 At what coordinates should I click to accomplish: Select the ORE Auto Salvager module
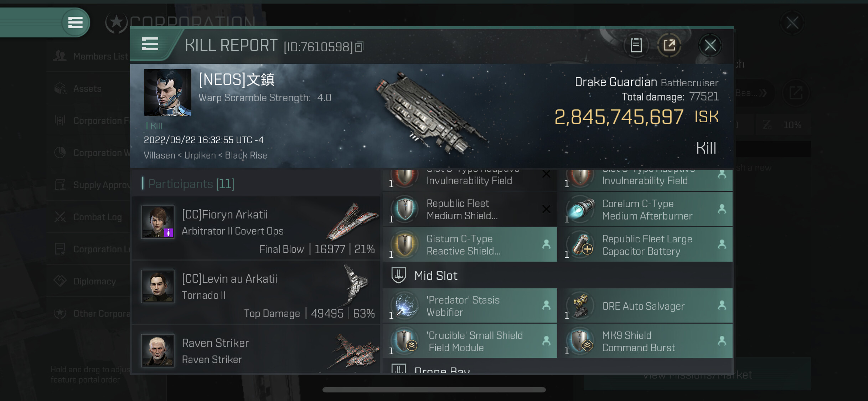647,306
